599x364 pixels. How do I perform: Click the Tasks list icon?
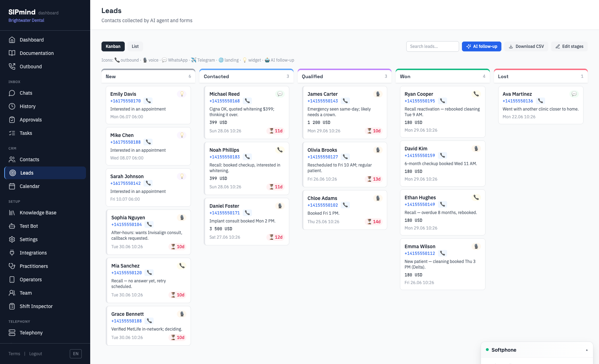12,133
